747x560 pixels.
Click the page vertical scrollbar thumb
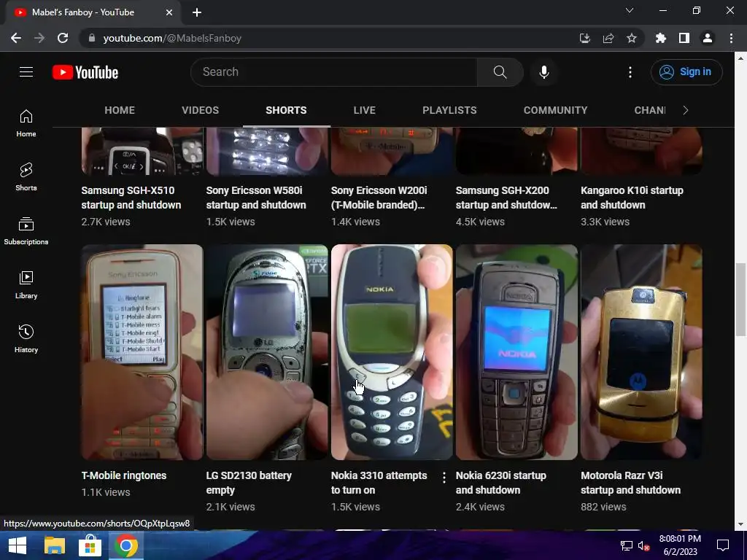[740, 299]
